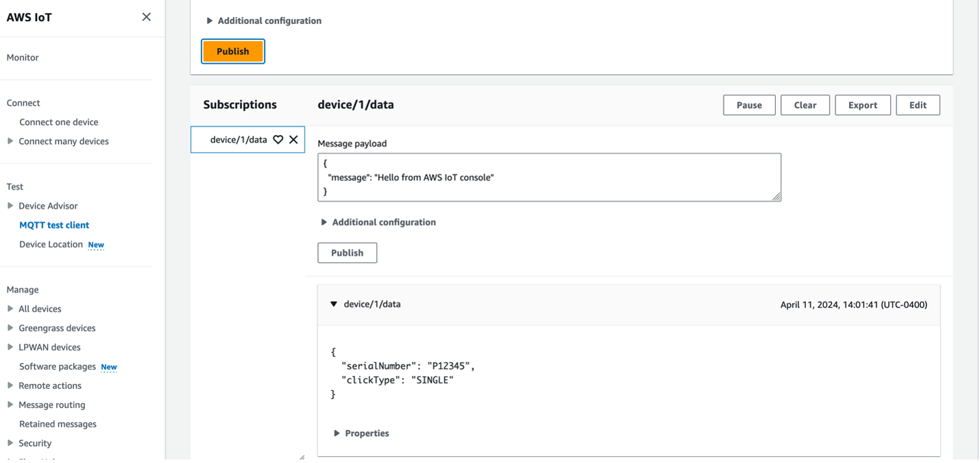Select the device/1/data subscription tab
The image size is (980, 463).
point(240,139)
